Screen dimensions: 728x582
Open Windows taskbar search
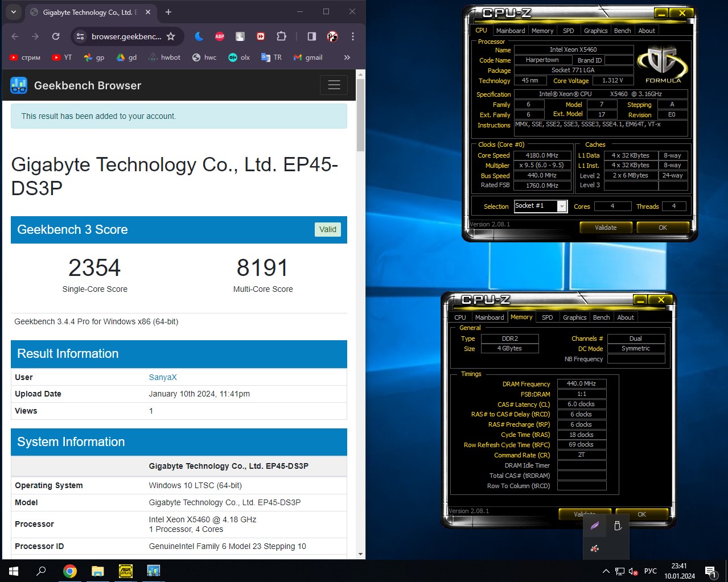(41, 571)
